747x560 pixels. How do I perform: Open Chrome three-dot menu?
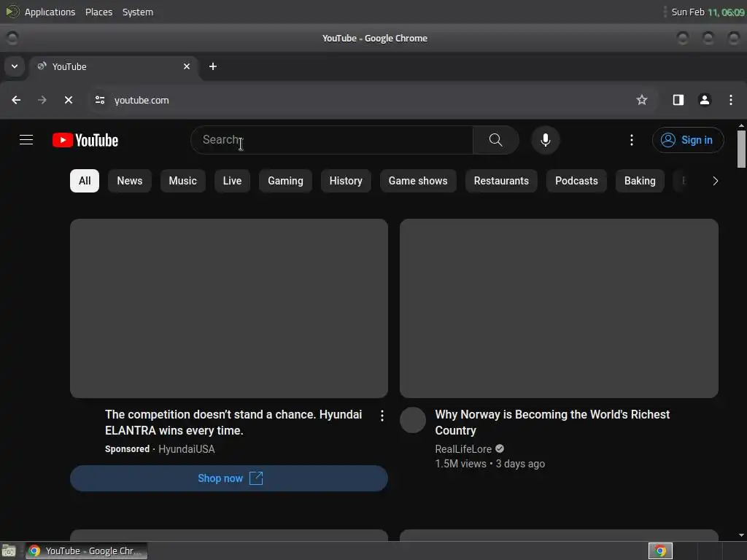point(731,100)
